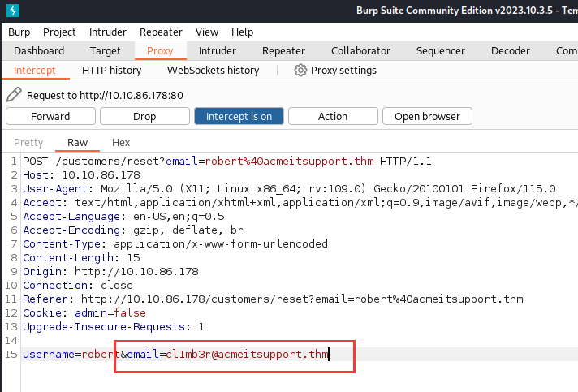The height and width of the screenshot is (392, 578).
Task: Click the Connection: close line
Action: click(x=78, y=285)
